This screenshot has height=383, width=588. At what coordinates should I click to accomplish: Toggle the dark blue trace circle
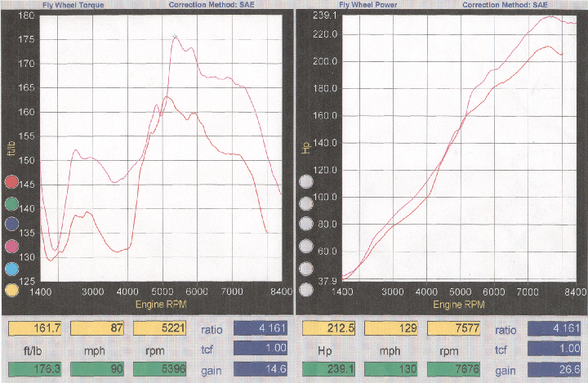point(12,225)
